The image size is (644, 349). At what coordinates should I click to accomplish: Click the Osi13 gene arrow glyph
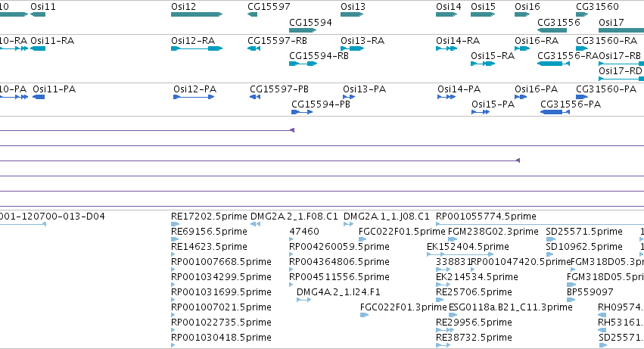[352, 14]
